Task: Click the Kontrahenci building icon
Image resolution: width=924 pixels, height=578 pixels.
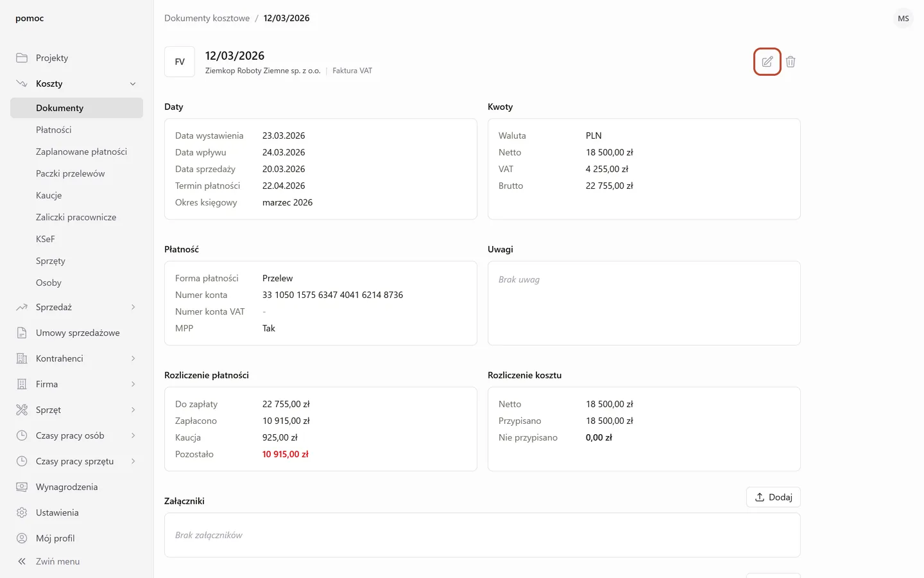Action: [22, 358]
